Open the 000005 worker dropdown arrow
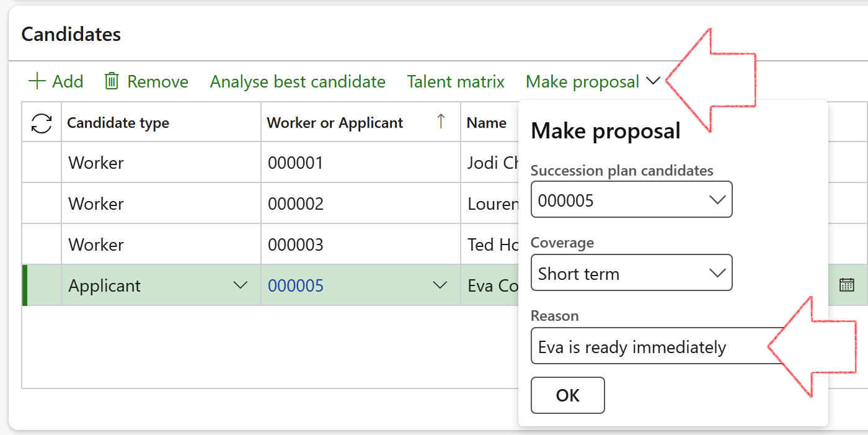This screenshot has width=868, height=435. 440,285
